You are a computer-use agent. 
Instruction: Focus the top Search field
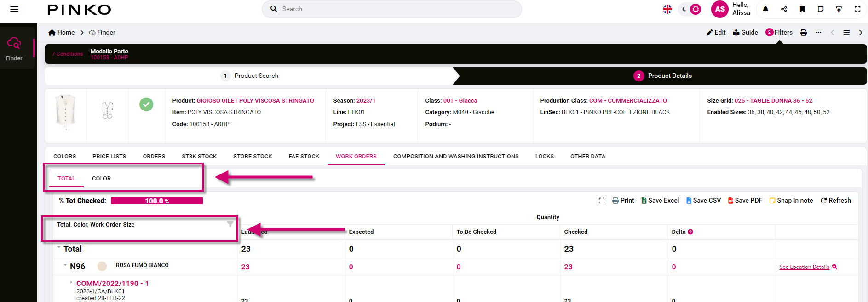pos(392,9)
